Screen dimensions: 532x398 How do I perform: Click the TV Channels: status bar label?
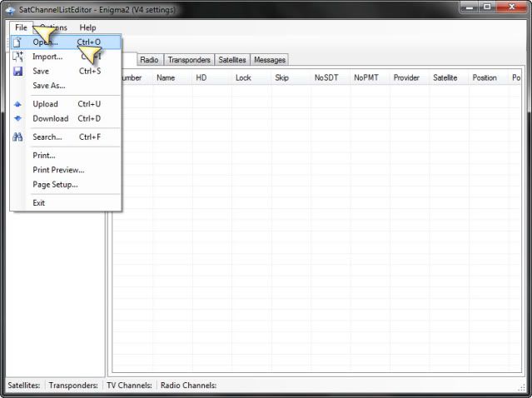pos(129,386)
